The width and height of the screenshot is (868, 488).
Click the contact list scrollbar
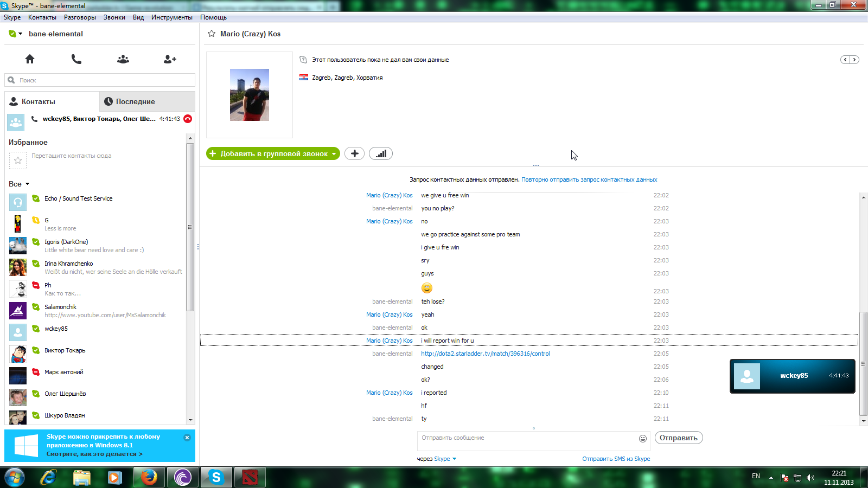(190, 227)
